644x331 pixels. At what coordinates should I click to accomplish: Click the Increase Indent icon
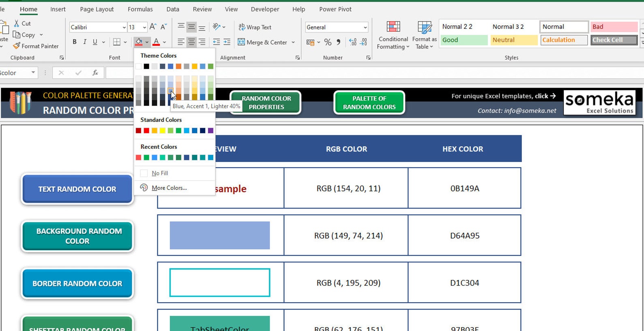(x=227, y=42)
